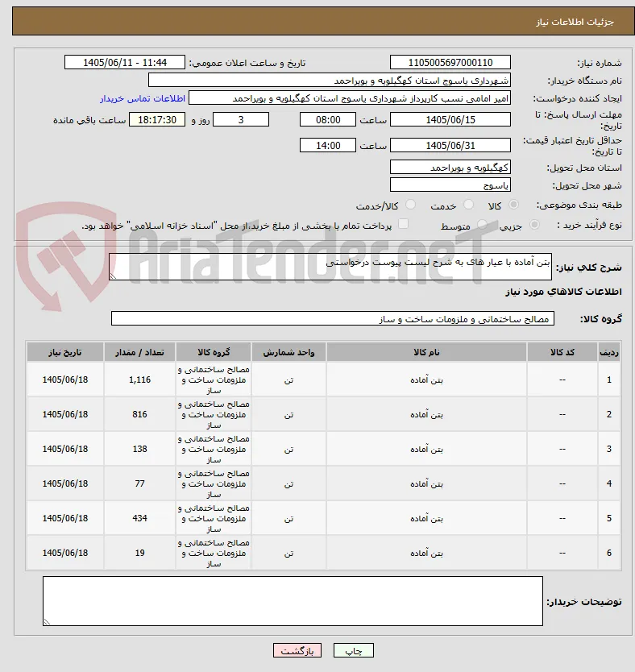Select the کالا/خدمت radio button

pyautogui.click(x=410, y=205)
